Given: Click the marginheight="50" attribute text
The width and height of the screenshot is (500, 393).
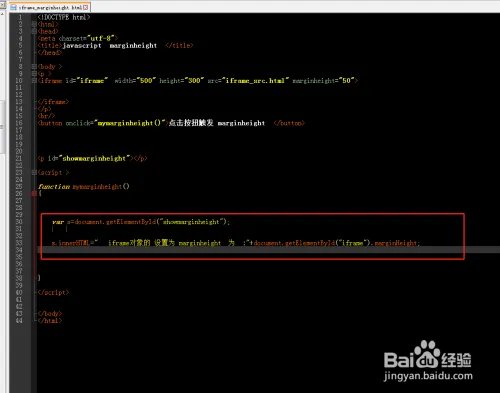Looking at the screenshot, I should pos(323,81).
